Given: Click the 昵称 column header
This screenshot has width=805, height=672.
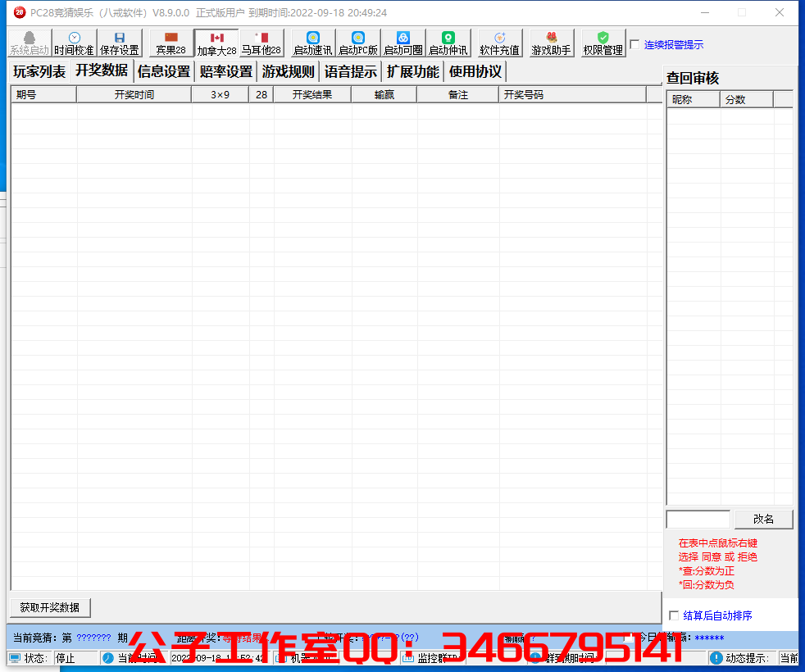Looking at the screenshot, I should click(694, 100).
